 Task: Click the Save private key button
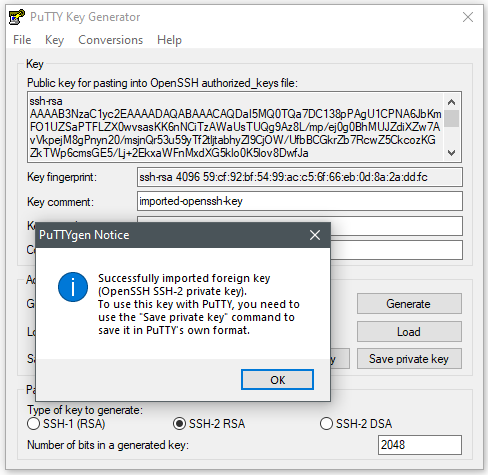[409, 359]
